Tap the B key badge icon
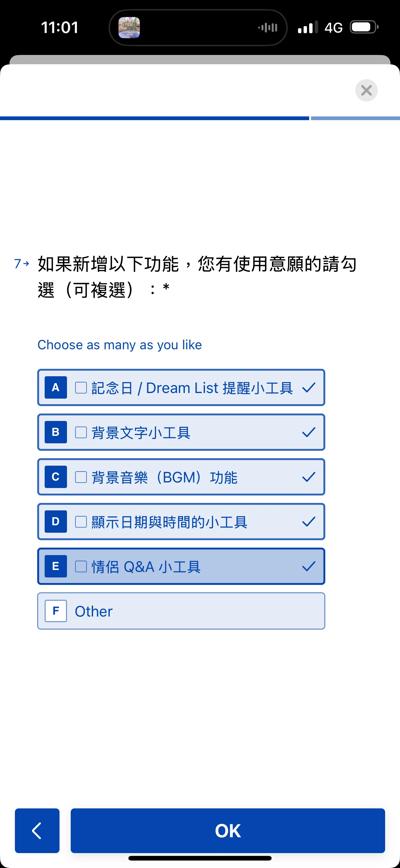Viewport: 400px width, 868px height. click(x=56, y=432)
